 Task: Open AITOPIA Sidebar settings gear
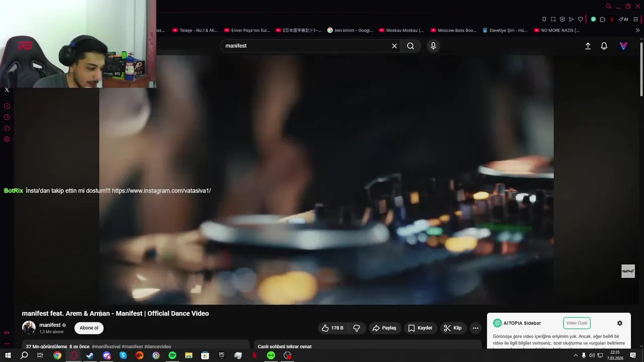point(620,323)
